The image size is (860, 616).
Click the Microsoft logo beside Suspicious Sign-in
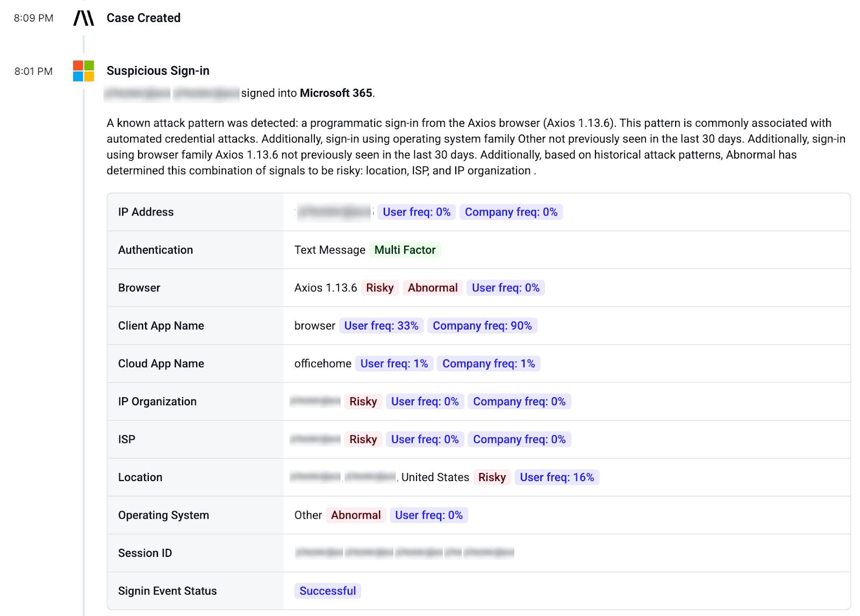pyautogui.click(x=84, y=71)
